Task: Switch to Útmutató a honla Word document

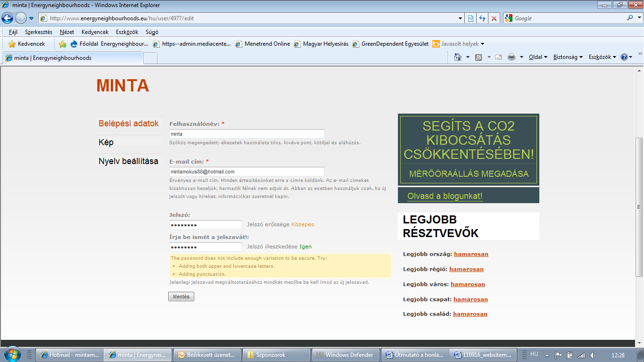Action: tap(414, 355)
